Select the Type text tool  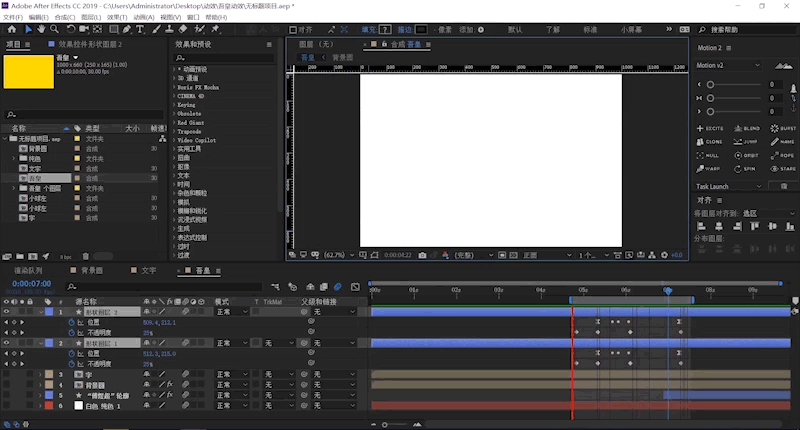pos(140,30)
